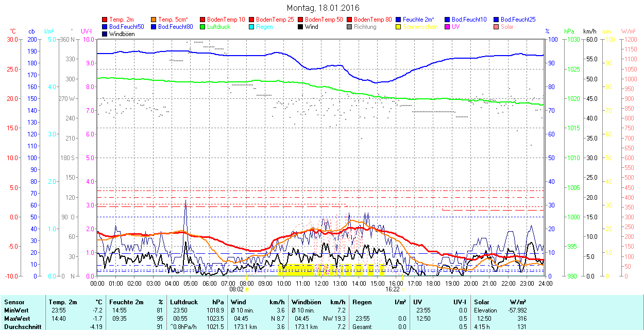Click the Temp. 2m column header in table
The image size is (644, 330).
tap(63, 302)
